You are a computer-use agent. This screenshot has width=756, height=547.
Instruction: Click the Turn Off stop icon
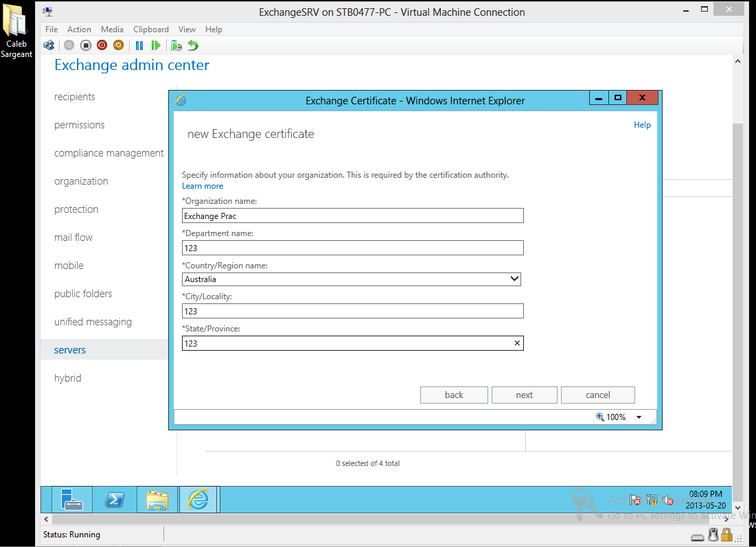coord(86,45)
